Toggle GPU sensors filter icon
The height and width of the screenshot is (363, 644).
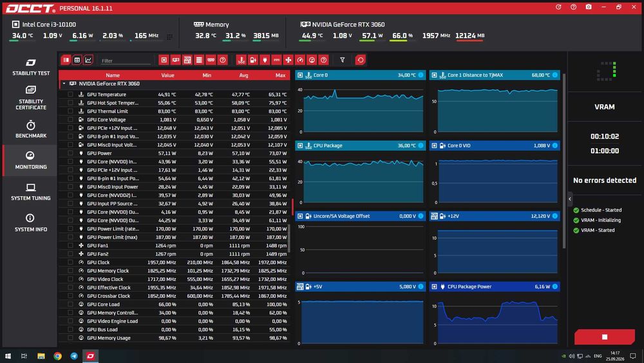point(175,60)
